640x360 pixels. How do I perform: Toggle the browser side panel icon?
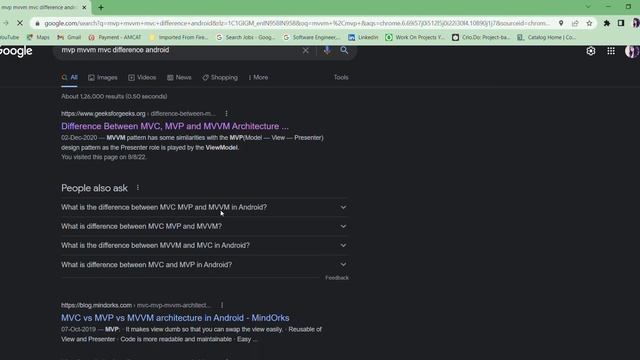(x=621, y=23)
